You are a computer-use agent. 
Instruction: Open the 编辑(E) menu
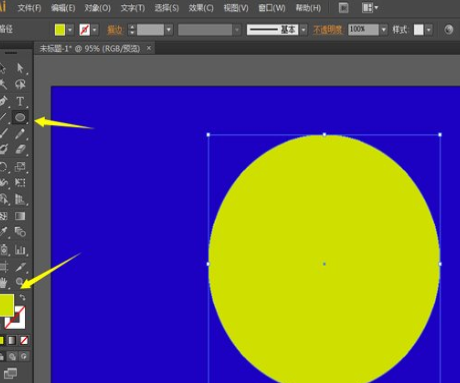63,8
